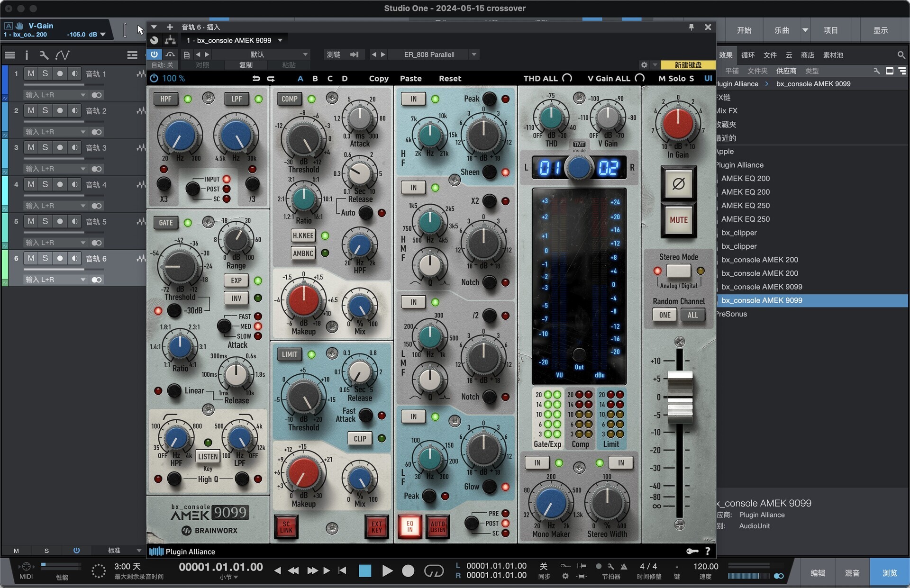Click the transport Record button
This screenshot has width=910, height=588.
pos(408,570)
